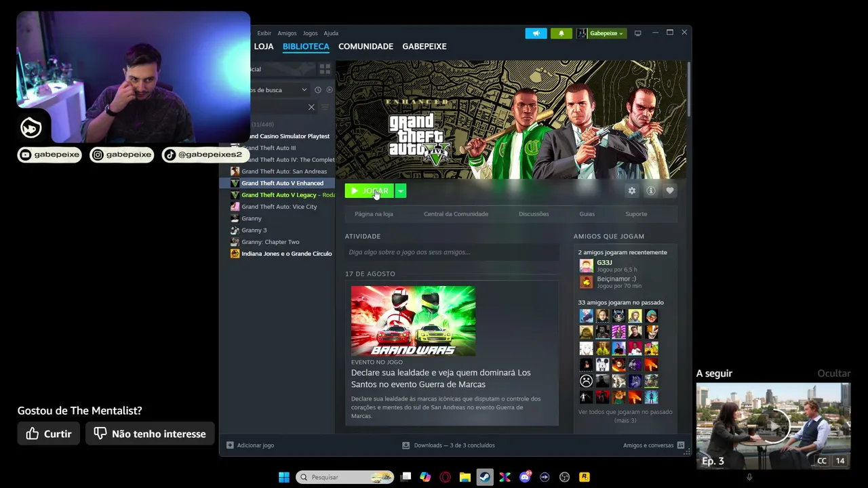Open game settings gear icon
The image size is (868, 488).
[632, 191]
